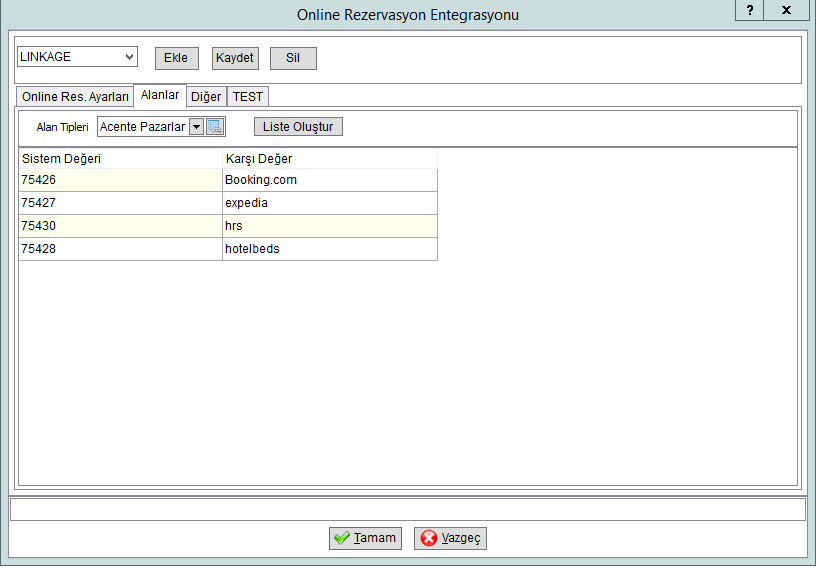
Task: Click the expedia cell
Action: pyautogui.click(x=330, y=203)
